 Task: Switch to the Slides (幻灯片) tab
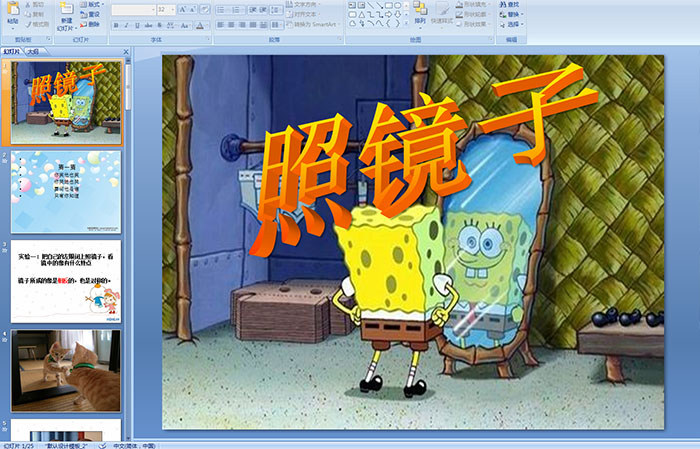click(x=12, y=51)
